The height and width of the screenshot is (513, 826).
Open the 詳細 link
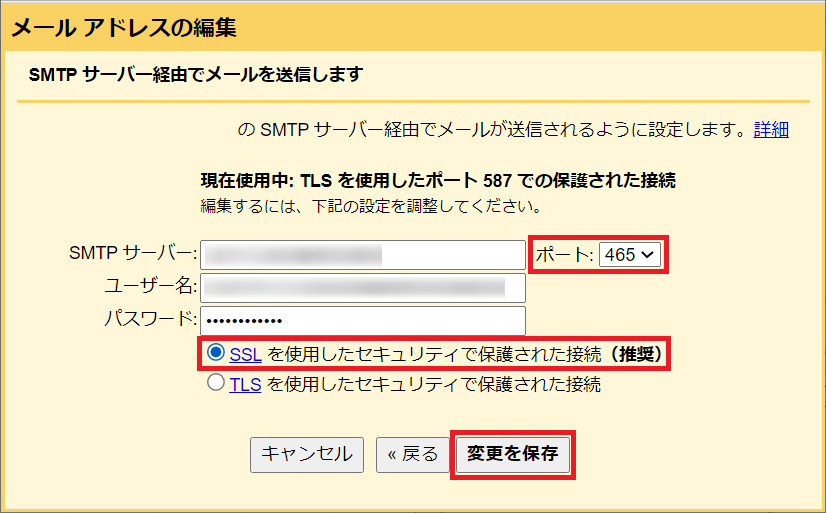(x=771, y=129)
